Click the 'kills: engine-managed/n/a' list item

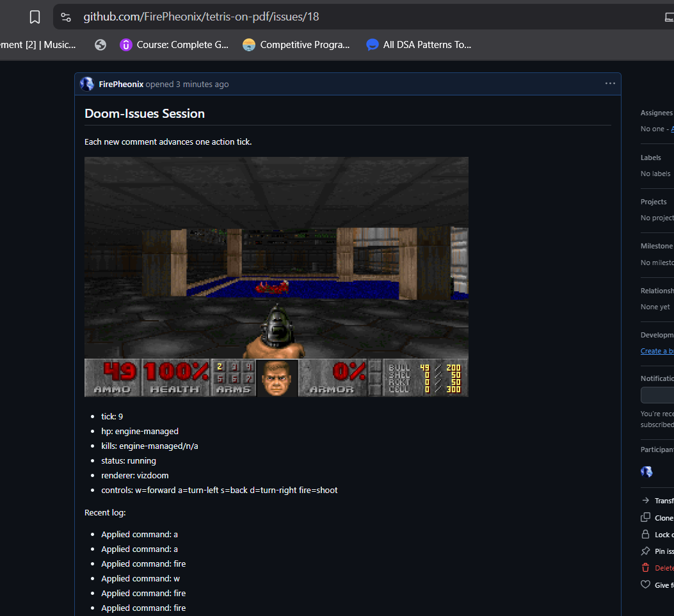click(150, 446)
